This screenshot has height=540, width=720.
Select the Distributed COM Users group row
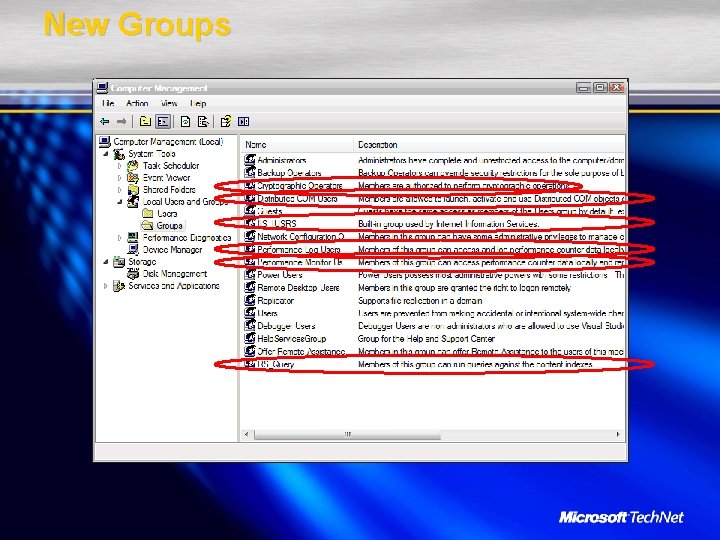433,198
